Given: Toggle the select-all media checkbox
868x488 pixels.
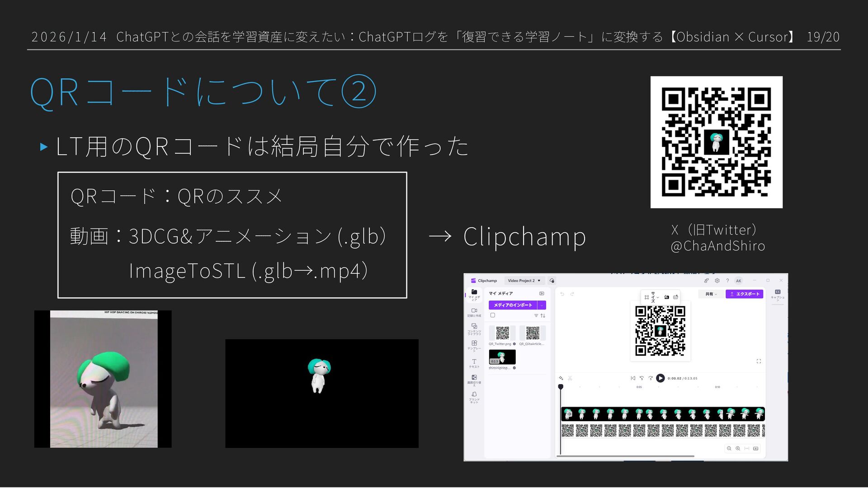Looking at the screenshot, I should click(493, 315).
